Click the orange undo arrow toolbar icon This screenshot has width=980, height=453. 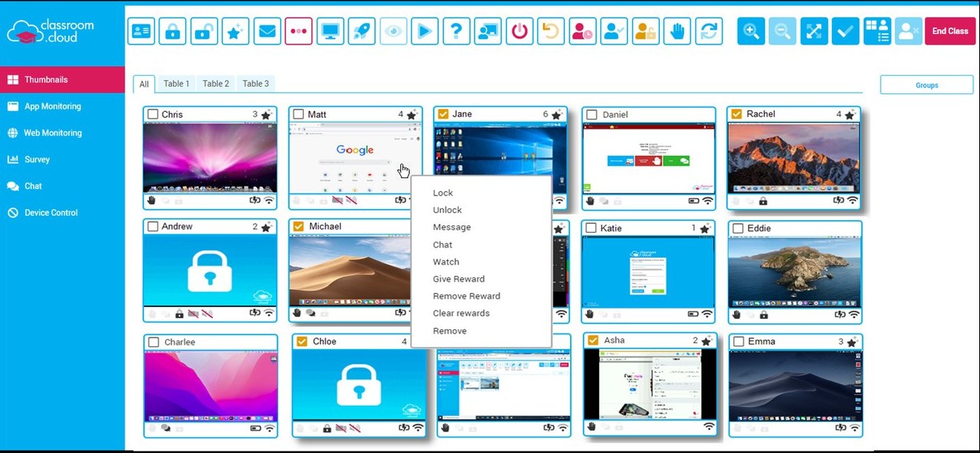[551, 31]
